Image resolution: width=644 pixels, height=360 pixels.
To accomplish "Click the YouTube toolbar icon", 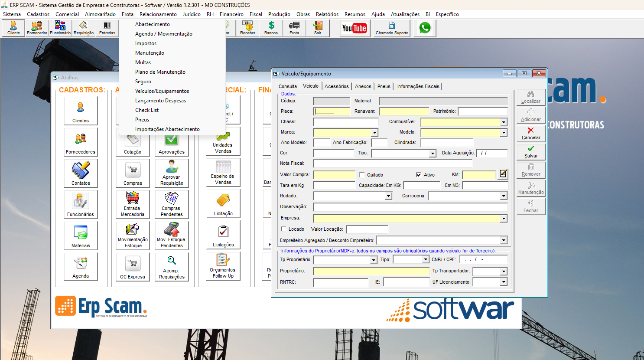I will [355, 28].
